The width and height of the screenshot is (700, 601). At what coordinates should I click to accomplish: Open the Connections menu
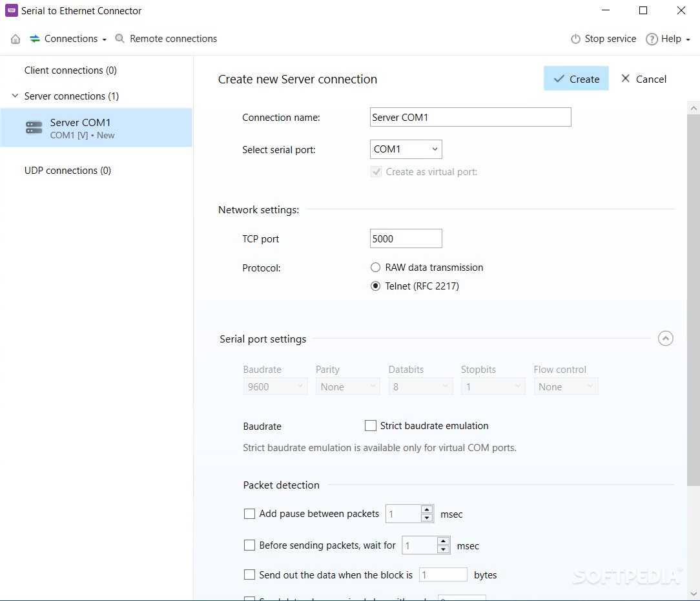(68, 39)
